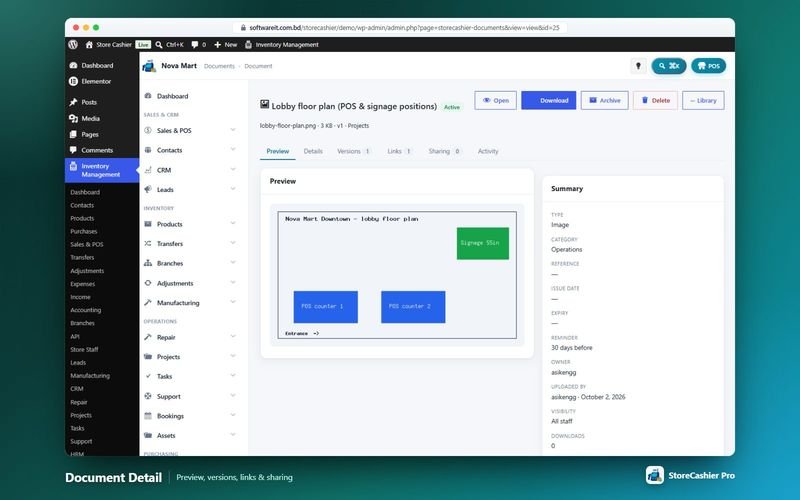Expand the Branches chevron
800x500 pixels.
click(x=233, y=263)
